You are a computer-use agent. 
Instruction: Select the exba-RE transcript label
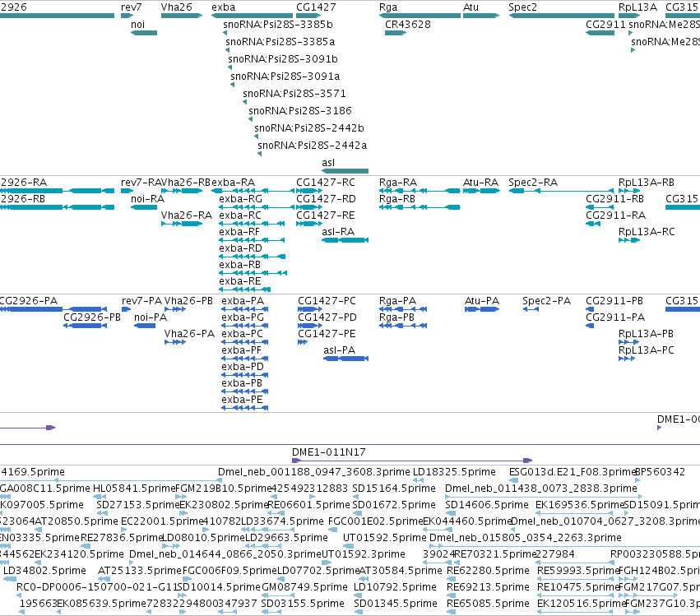(x=239, y=281)
